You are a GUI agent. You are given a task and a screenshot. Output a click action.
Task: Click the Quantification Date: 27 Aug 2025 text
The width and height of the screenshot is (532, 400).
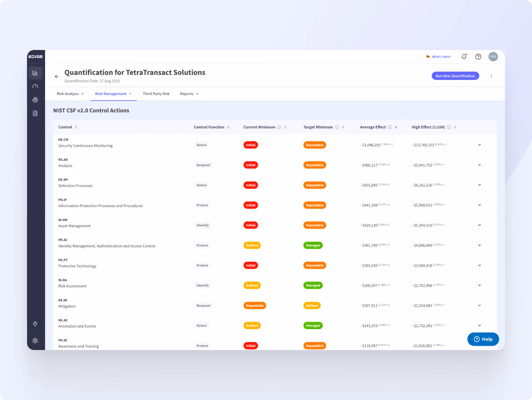(x=92, y=81)
